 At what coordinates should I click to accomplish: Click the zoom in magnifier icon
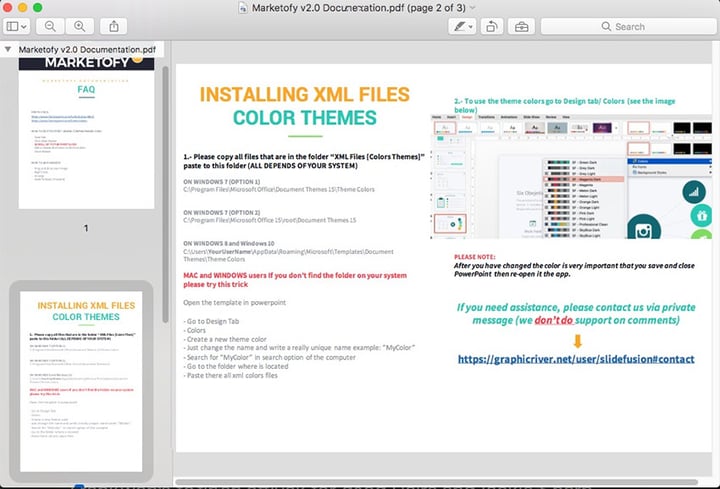click(80, 27)
